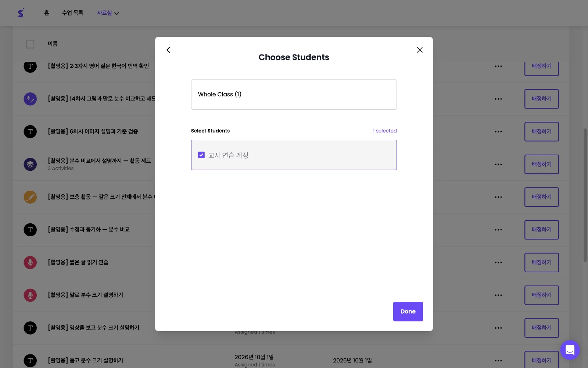Click the layers icon of the 활동 세트 row
Image resolution: width=588 pixels, height=368 pixels.
coord(30,164)
